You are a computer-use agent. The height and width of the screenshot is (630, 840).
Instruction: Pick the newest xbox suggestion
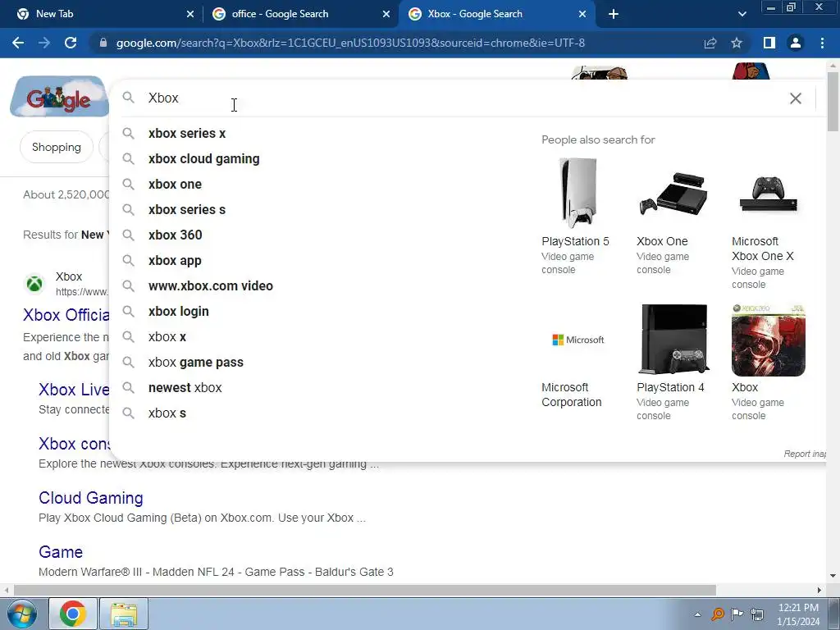pyautogui.click(x=185, y=388)
